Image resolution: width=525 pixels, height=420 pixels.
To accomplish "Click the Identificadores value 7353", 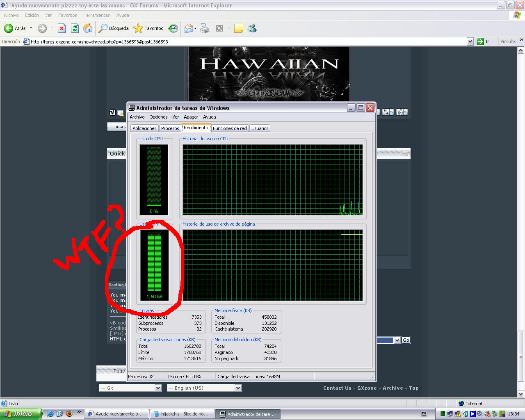I will (x=196, y=317).
